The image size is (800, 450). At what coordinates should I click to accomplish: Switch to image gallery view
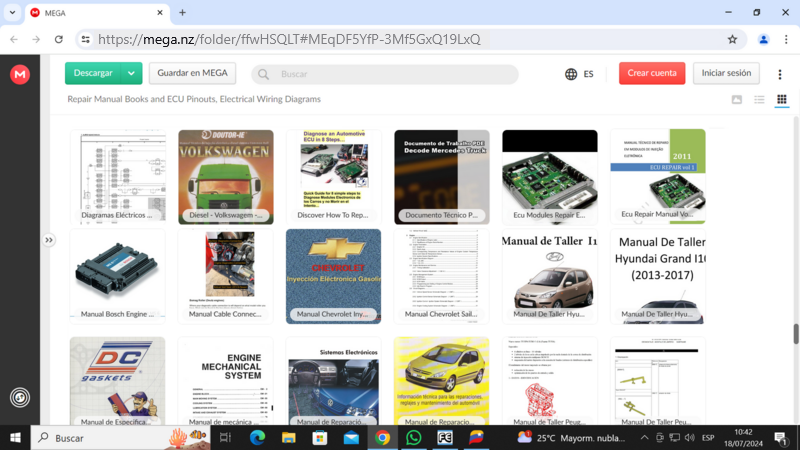pos(737,99)
